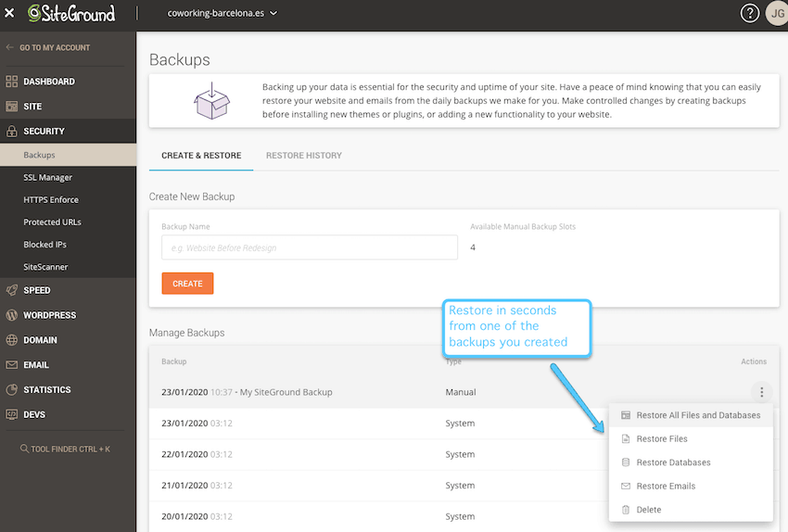Click the three-dot actions icon for manual backup
The image size is (788, 532).
[x=761, y=392]
